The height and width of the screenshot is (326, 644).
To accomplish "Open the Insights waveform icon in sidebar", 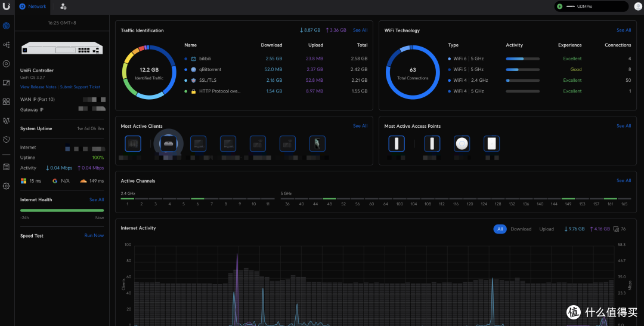I will [6, 121].
